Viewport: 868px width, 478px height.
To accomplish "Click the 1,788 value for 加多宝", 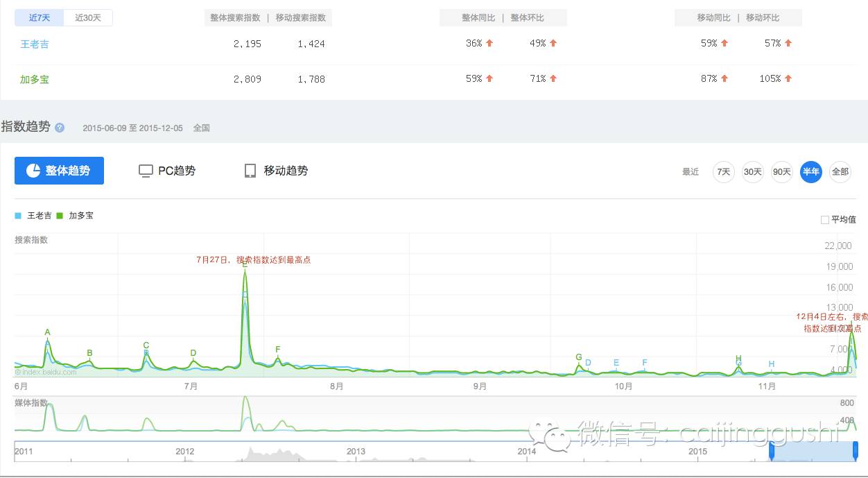I will [x=311, y=79].
